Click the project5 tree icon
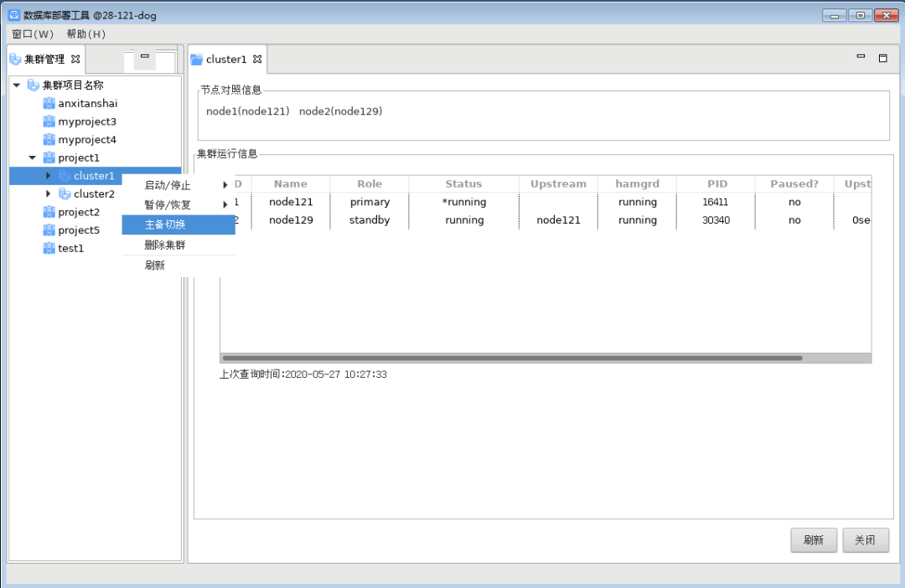 [x=49, y=230]
